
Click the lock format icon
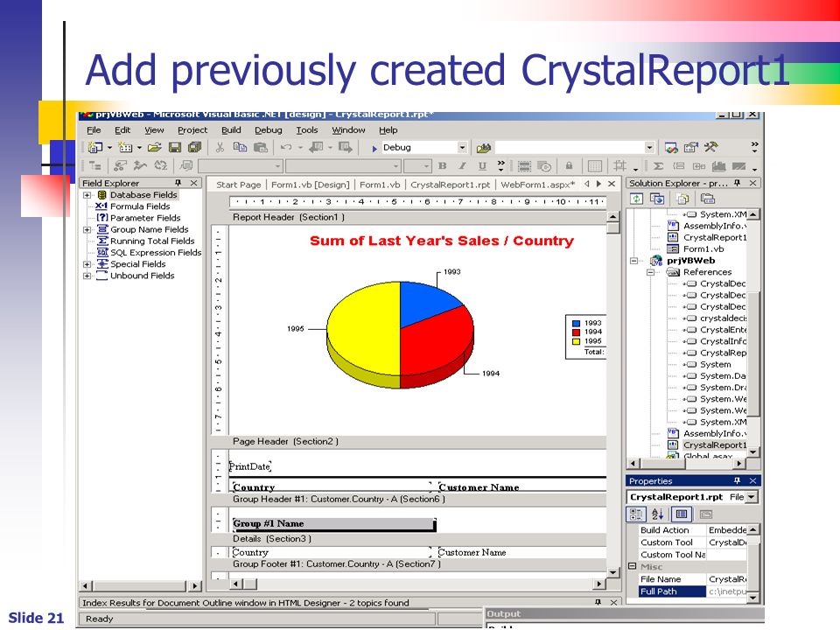pos(569,166)
